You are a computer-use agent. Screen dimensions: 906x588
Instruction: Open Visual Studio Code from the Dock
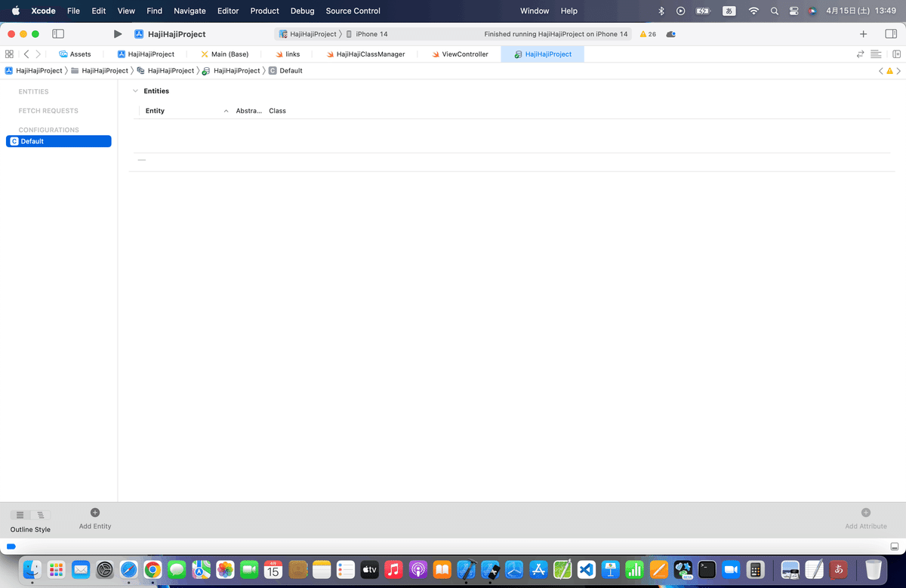pos(587,569)
